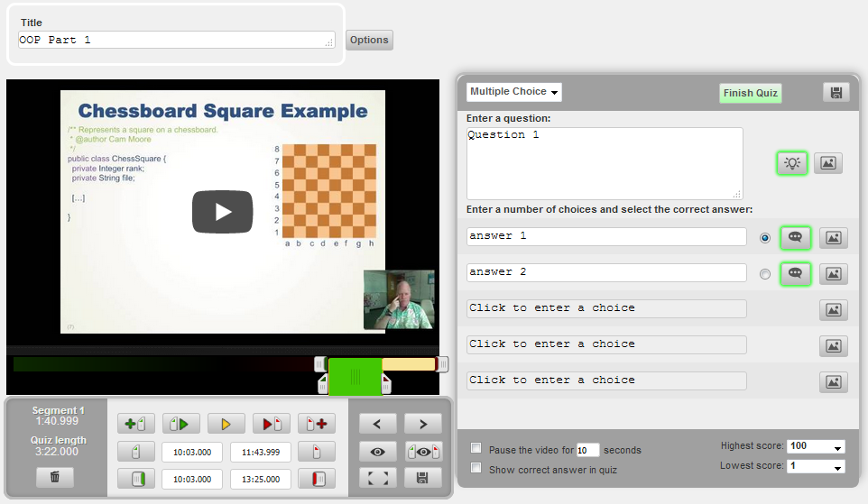Click the save icon in the quiz panel header
Screen dimensions: 868x504
point(836,93)
